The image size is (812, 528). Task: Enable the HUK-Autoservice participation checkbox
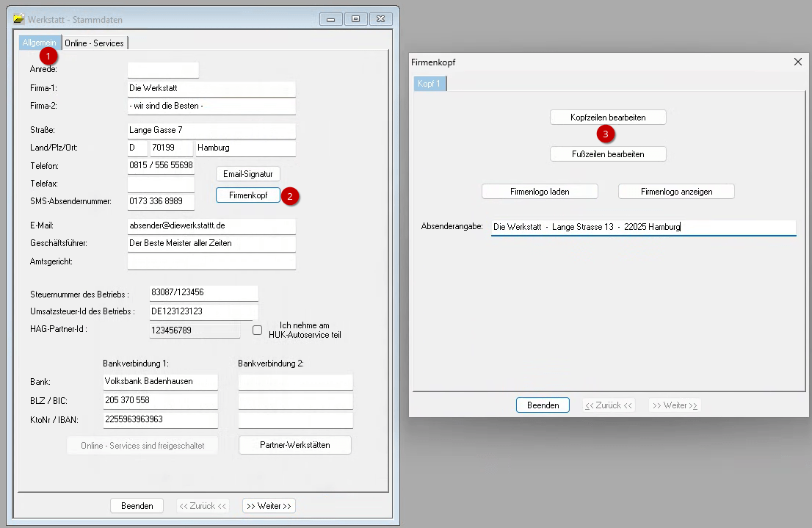point(257,330)
